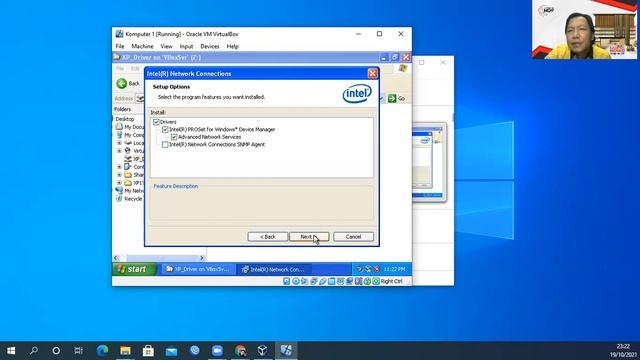This screenshot has height=360, width=640.
Task: Click the green keyboard capture arrow beside Right Ctrl
Action: pyautogui.click(x=376, y=281)
